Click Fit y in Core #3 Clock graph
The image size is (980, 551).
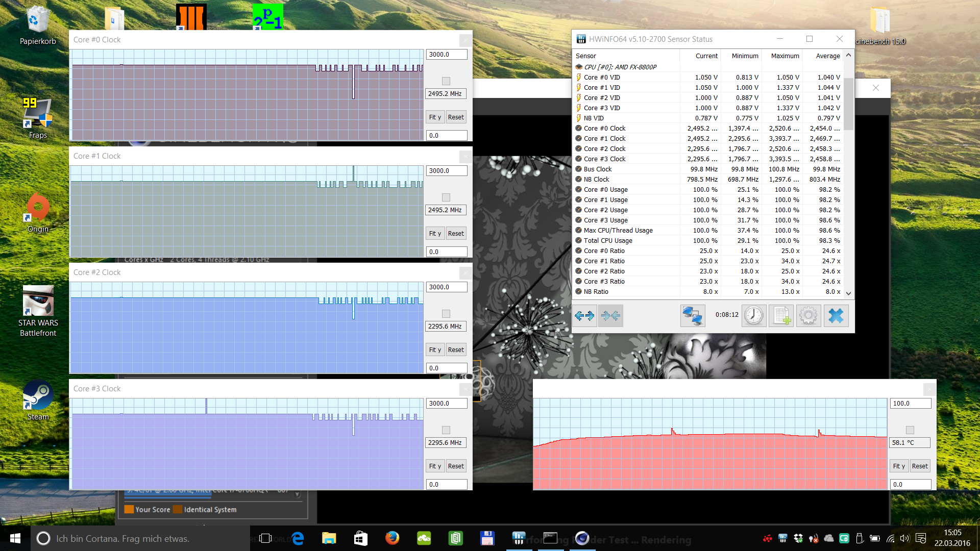[x=435, y=466]
